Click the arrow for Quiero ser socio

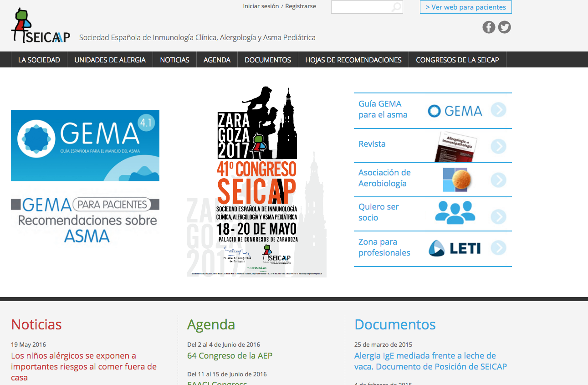tap(499, 216)
